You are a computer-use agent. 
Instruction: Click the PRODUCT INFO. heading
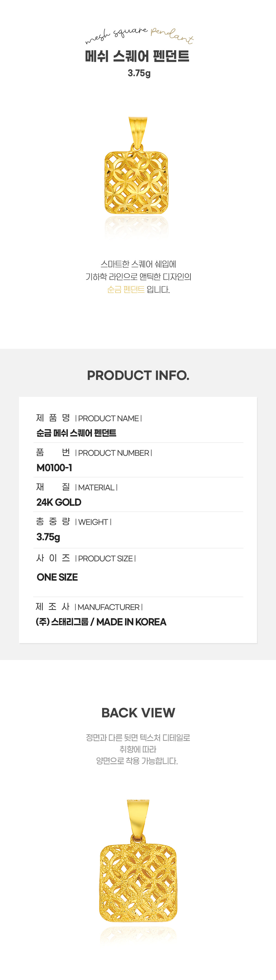[x=138, y=375]
